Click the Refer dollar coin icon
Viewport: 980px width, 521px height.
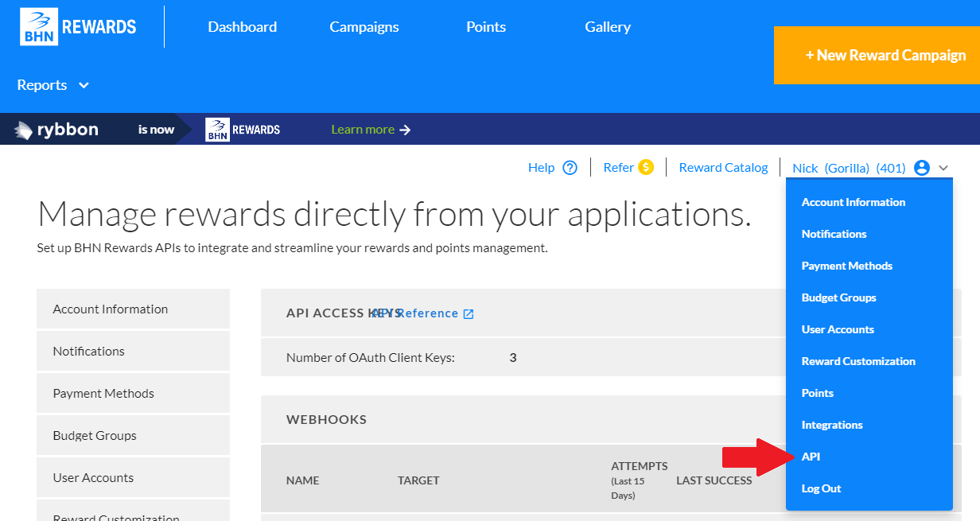point(646,167)
